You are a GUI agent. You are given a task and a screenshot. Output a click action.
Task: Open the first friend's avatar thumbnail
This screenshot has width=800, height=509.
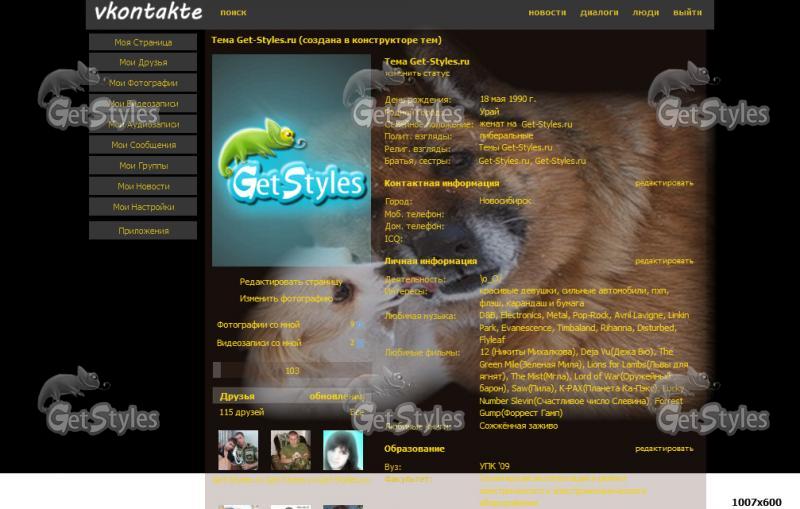tap(238, 450)
